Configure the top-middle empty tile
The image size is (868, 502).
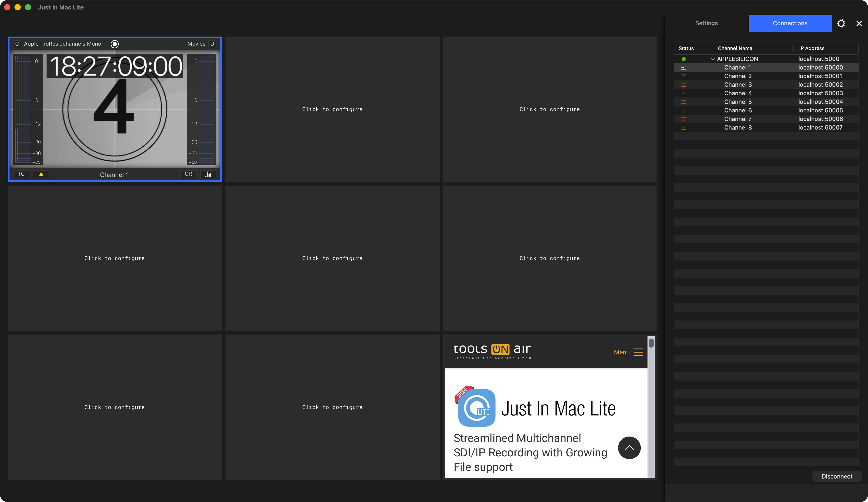point(332,109)
